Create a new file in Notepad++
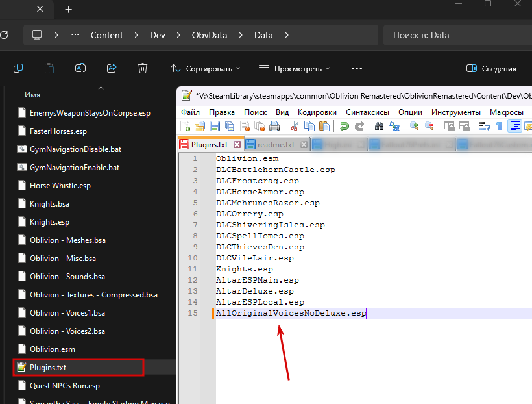Viewport: 532px width, 404px height. point(186,126)
